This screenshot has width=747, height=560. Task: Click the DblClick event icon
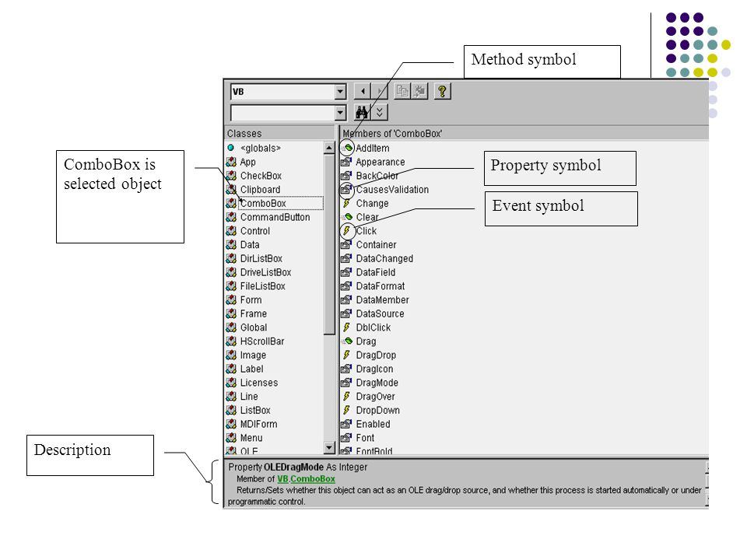coord(346,327)
